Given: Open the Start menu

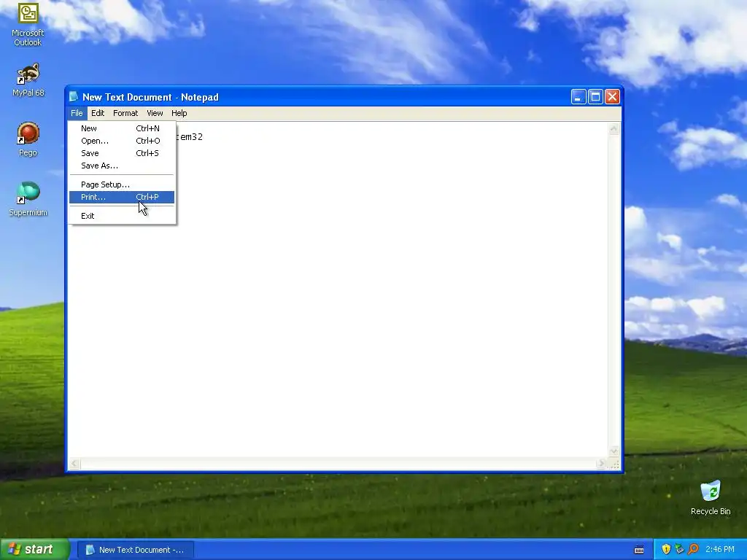Looking at the screenshot, I should (35, 549).
